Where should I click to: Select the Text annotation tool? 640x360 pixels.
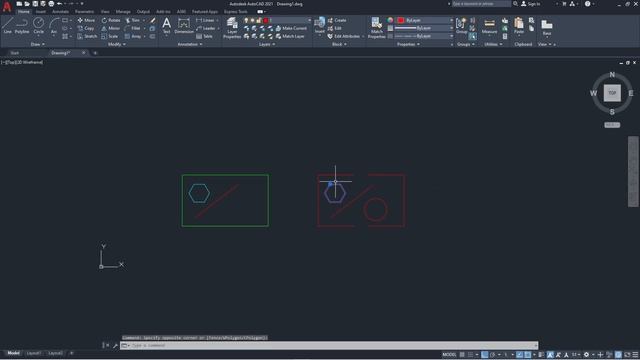click(x=167, y=25)
